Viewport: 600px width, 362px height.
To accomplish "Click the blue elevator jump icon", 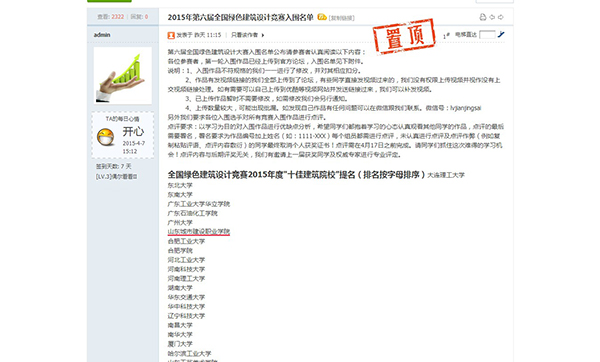I will pyautogui.click(x=501, y=35).
